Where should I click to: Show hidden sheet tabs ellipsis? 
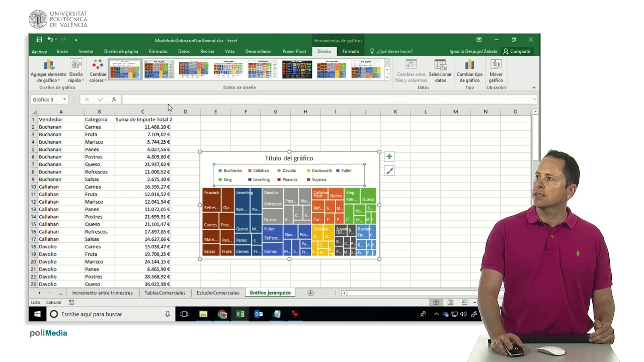click(60, 293)
